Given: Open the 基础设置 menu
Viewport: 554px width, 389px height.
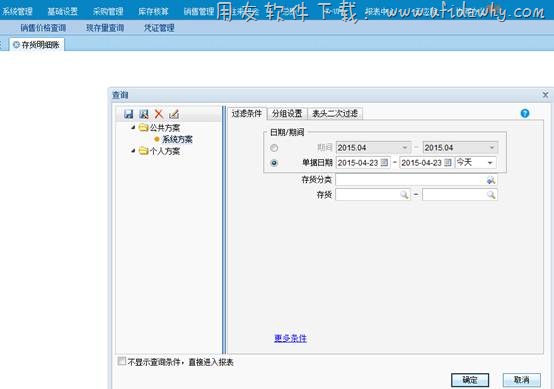Looking at the screenshot, I should [63, 11].
